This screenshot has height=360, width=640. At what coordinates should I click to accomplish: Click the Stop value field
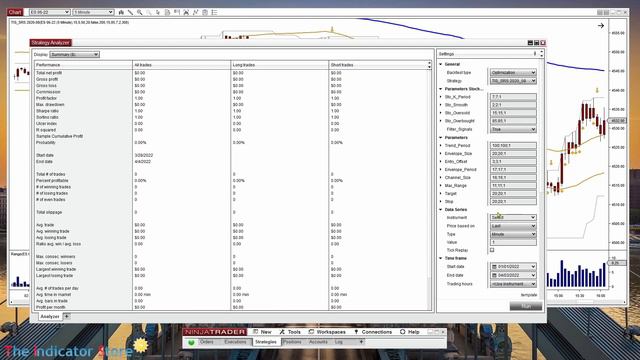click(513, 202)
